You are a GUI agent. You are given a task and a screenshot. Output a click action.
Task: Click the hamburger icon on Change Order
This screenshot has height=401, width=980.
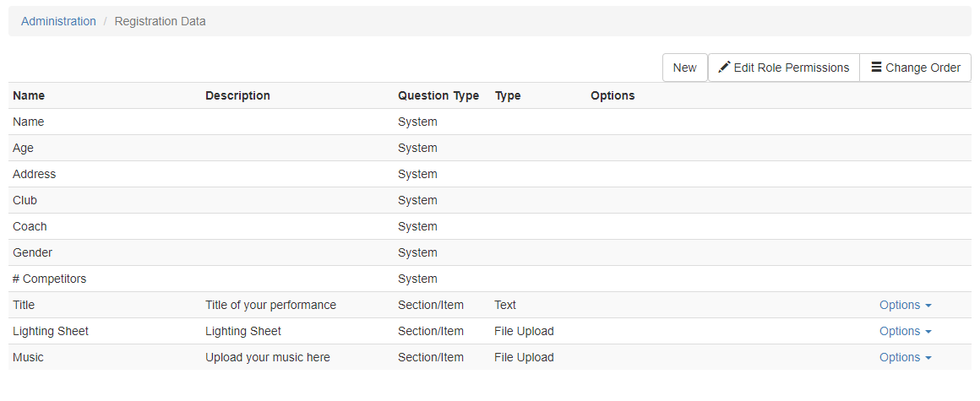coord(876,67)
